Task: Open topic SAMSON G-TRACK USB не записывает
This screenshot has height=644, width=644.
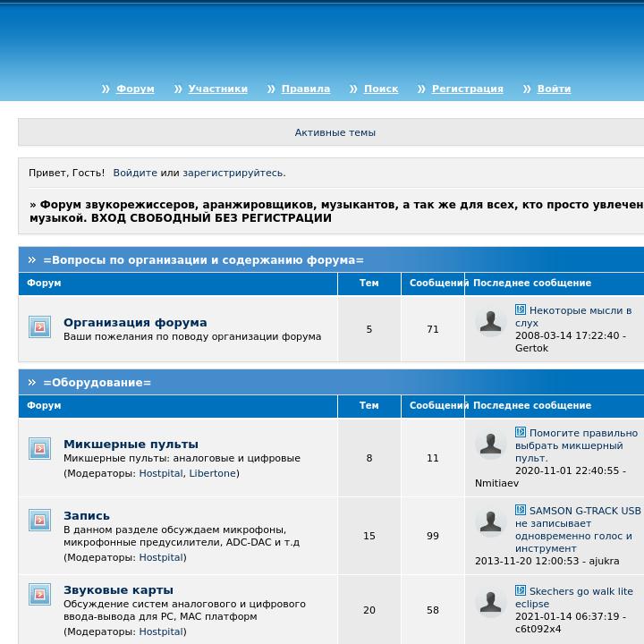Action: coord(578,530)
